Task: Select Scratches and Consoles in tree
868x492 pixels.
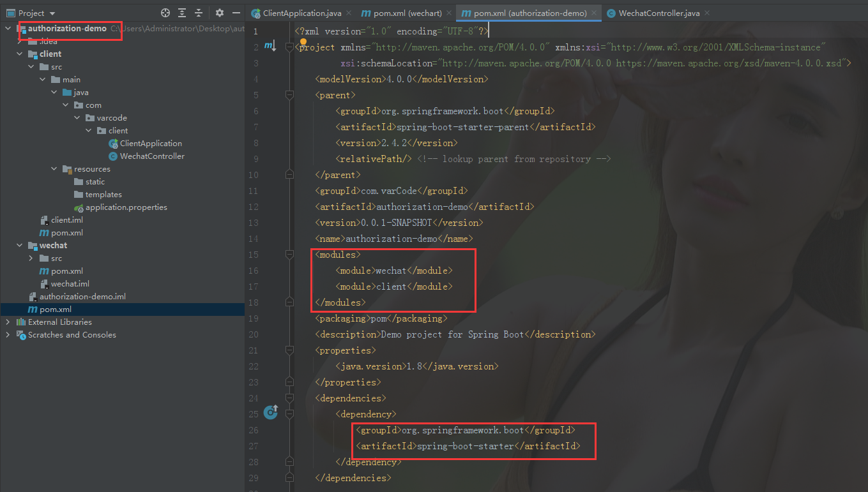Action: pos(72,335)
